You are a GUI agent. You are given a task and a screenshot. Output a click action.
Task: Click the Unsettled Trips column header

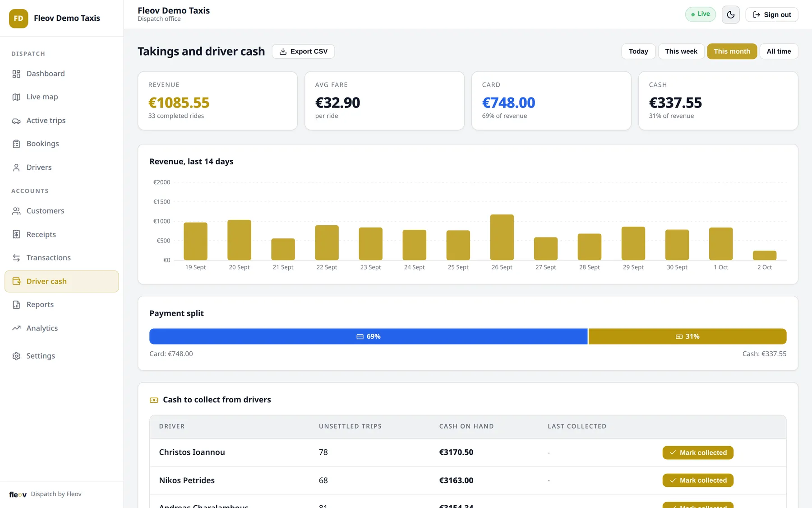pyautogui.click(x=350, y=426)
